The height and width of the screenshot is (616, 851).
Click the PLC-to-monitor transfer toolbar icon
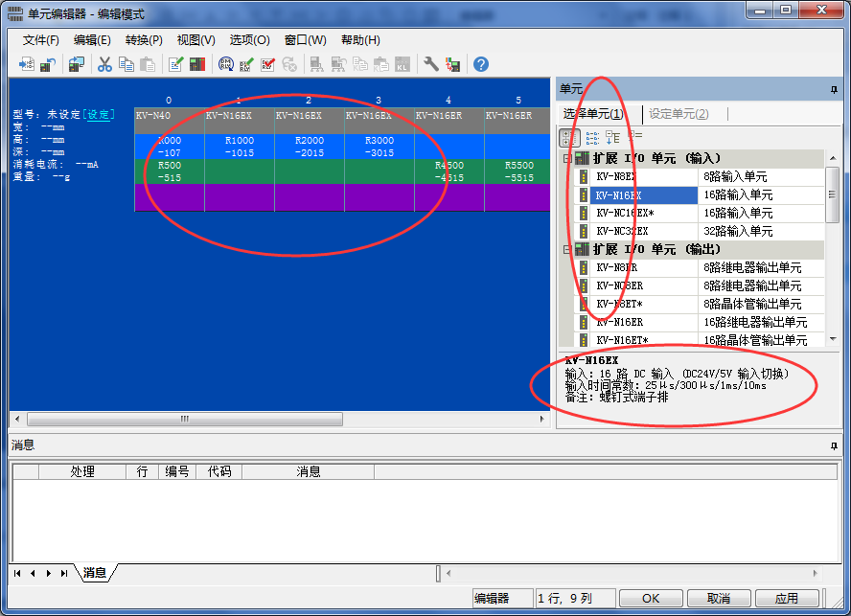(77, 64)
